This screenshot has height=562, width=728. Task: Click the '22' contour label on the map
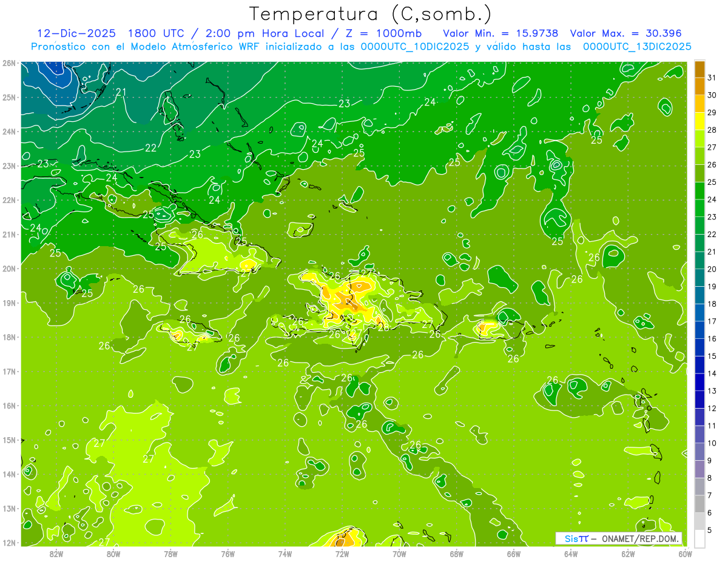pyautogui.click(x=150, y=148)
